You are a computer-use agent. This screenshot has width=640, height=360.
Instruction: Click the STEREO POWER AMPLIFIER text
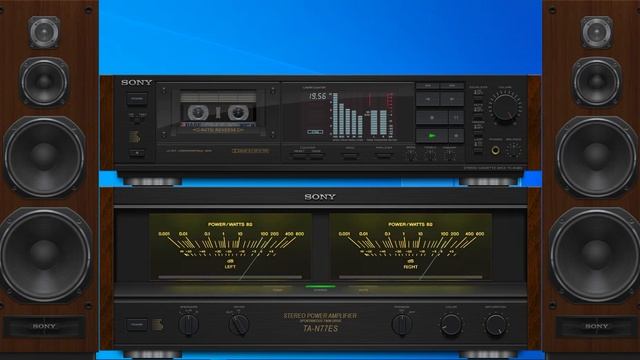[320, 316]
